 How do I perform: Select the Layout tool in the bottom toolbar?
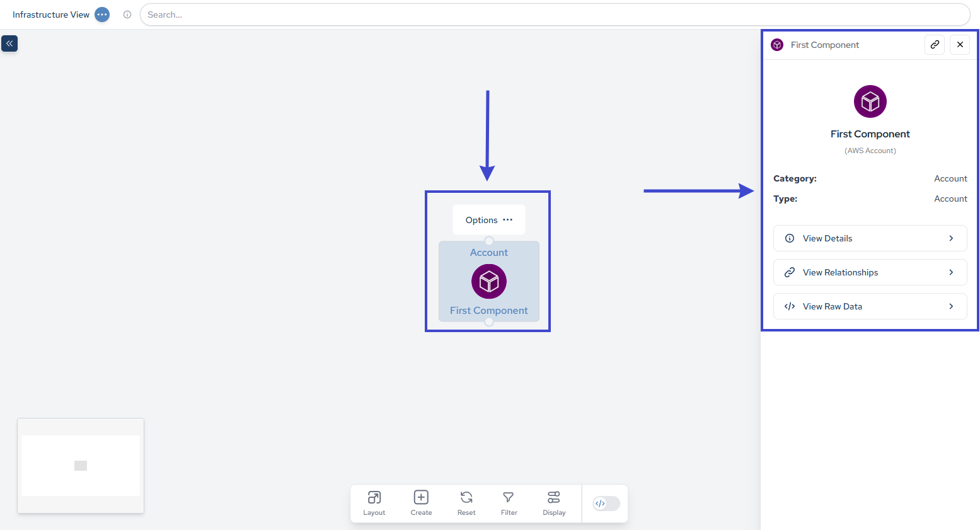pyautogui.click(x=374, y=503)
